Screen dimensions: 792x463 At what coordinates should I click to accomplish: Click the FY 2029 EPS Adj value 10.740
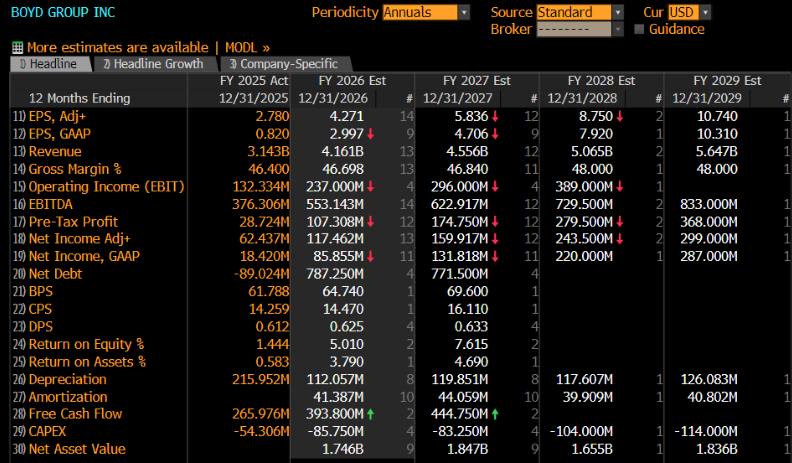[x=717, y=117]
